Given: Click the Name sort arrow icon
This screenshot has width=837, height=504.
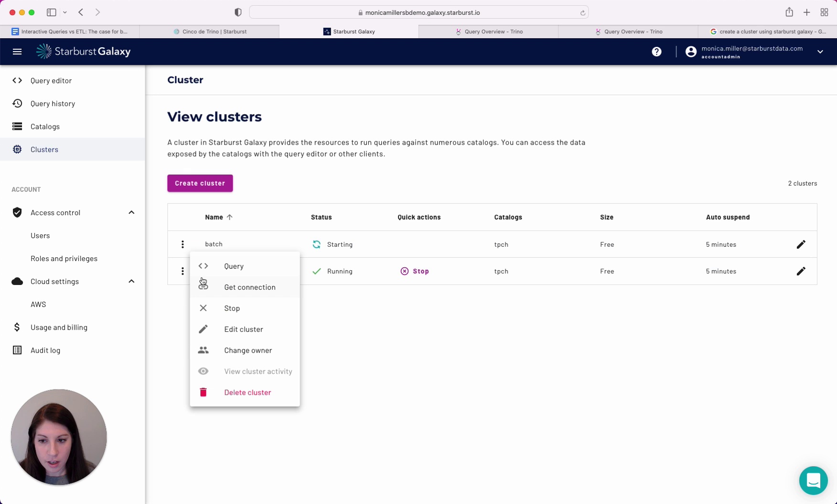Looking at the screenshot, I should pyautogui.click(x=229, y=217).
